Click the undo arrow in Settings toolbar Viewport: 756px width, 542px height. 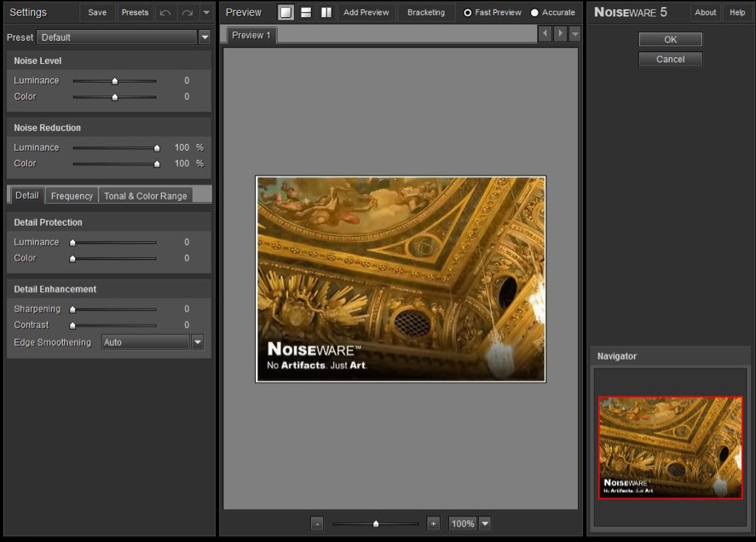pos(165,13)
